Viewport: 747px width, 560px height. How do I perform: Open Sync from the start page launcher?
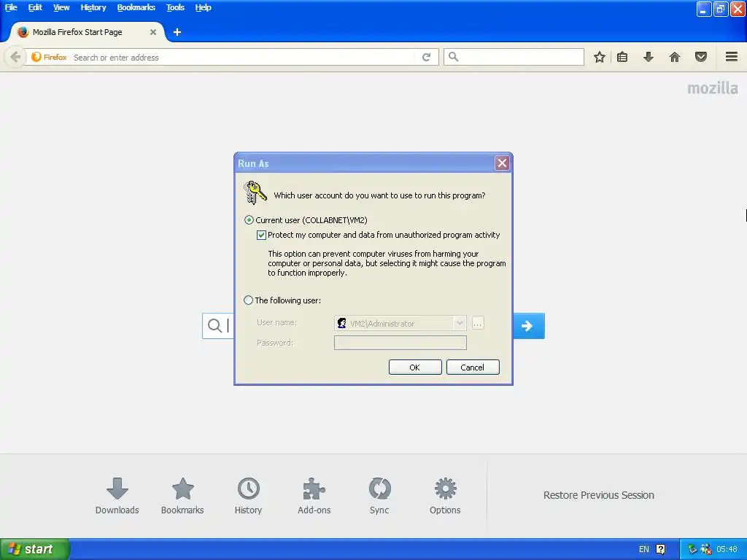(x=379, y=496)
